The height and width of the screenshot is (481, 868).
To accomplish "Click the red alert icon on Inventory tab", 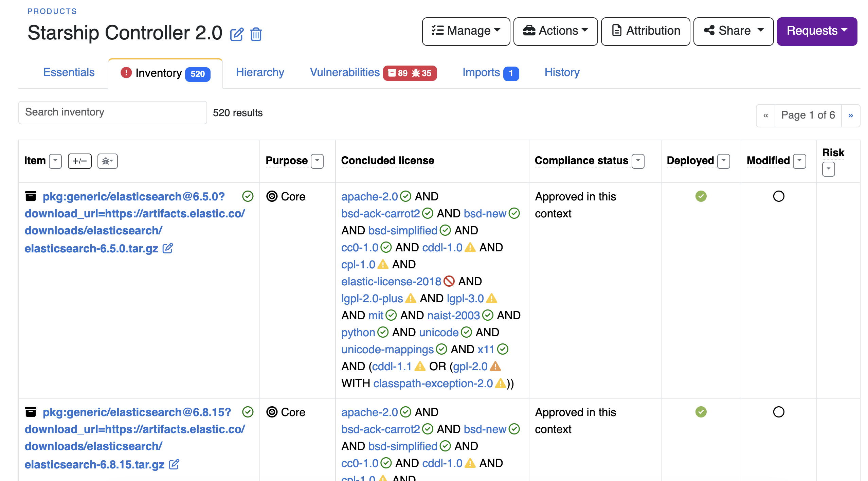I will tap(126, 72).
